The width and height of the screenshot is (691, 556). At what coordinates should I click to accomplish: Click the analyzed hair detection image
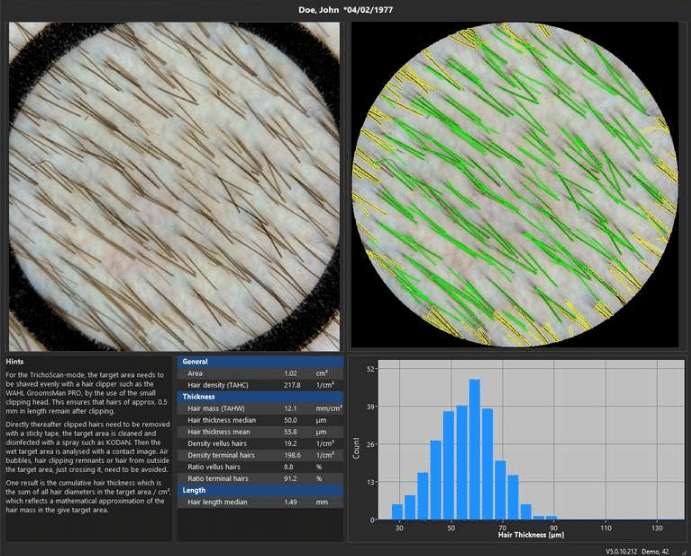pos(515,185)
